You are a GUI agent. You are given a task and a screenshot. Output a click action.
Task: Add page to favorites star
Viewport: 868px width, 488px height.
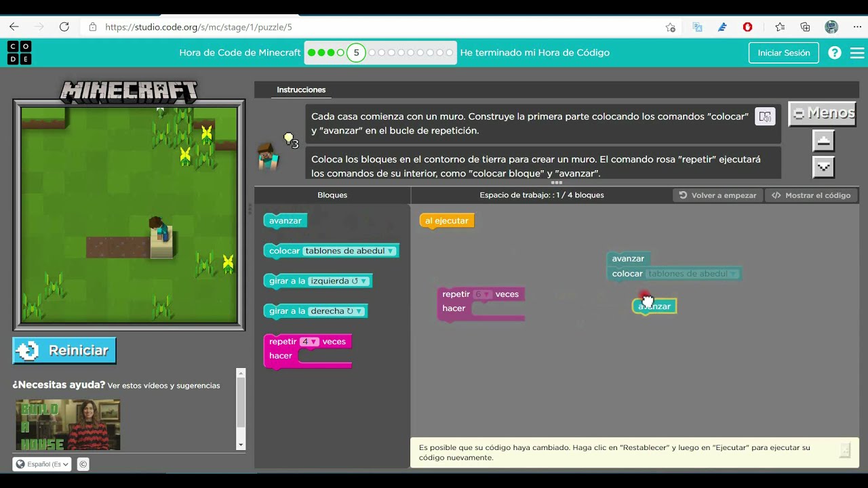pyautogui.click(x=670, y=27)
